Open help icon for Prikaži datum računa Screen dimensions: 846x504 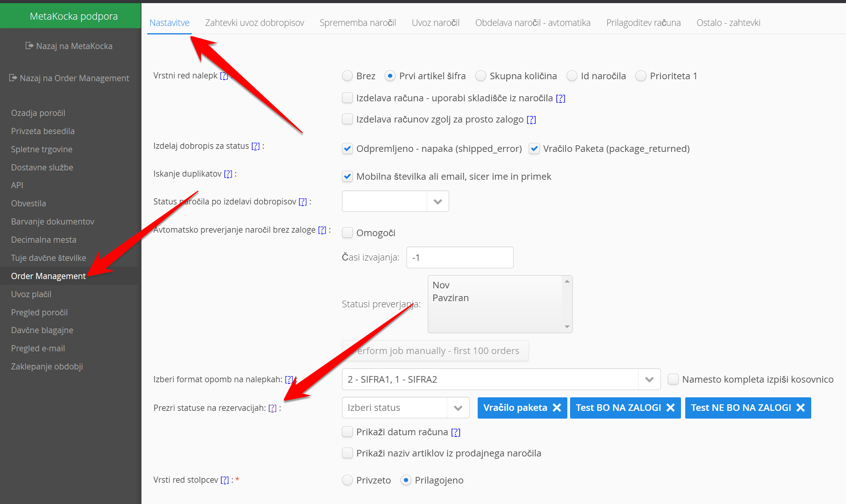pos(456,432)
